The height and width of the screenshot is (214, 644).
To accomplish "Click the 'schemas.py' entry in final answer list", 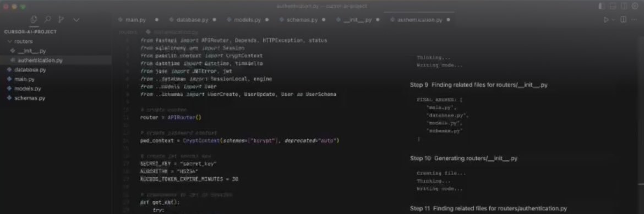I will 445,131.
